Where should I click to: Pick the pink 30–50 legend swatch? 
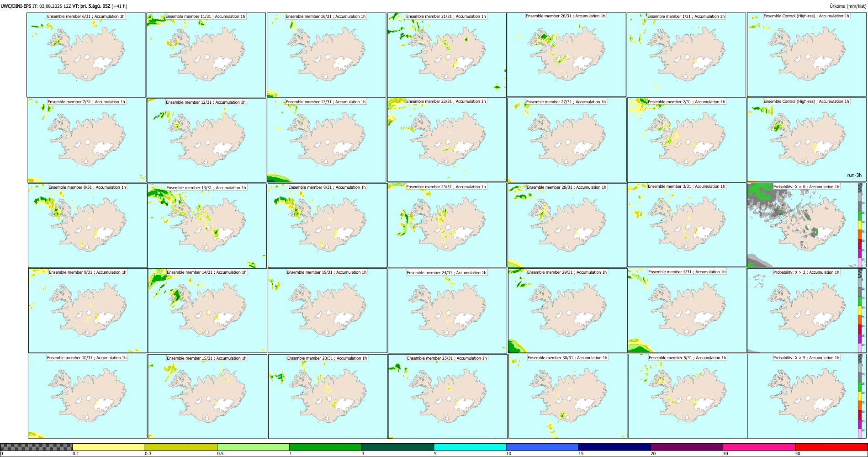759,447
